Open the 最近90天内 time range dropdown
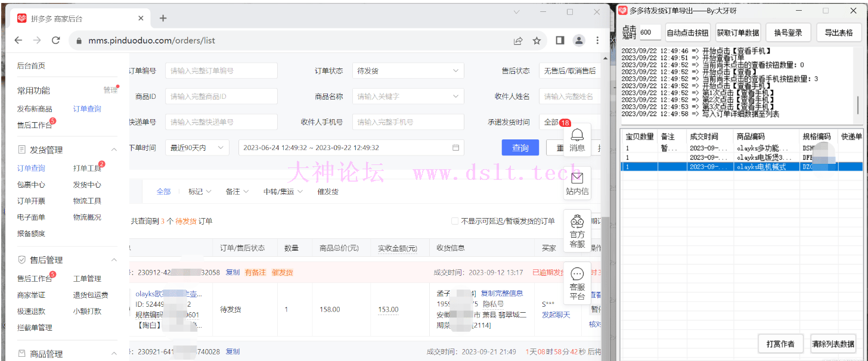Image resolution: width=868 pixels, height=361 pixels. (x=196, y=148)
